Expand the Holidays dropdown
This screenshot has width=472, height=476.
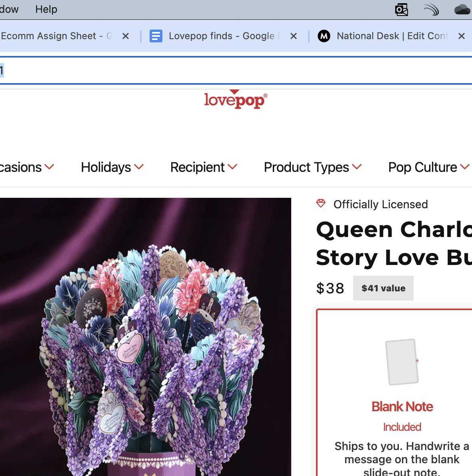pyautogui.click(x=112, y=167)
